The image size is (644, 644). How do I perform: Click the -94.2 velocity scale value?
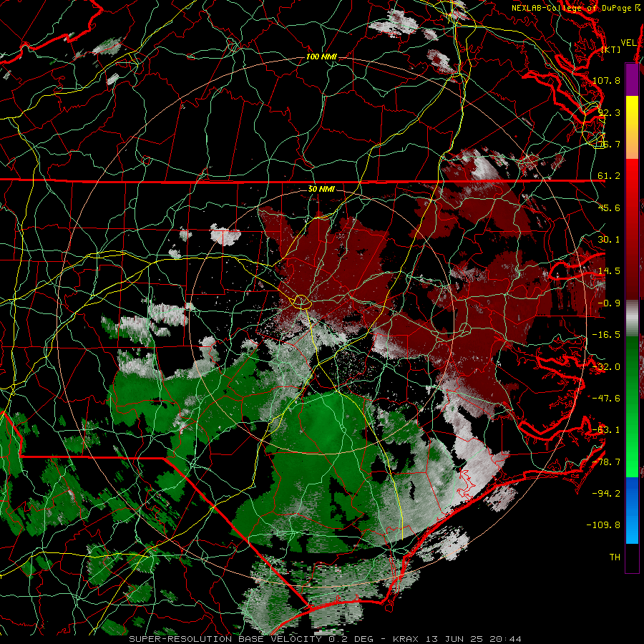[606, 494]
